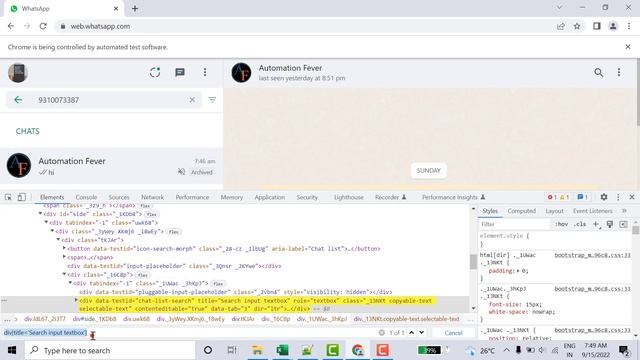Click div#side._1XDb8 breadcrumb
The width and height of the screenshot is (640, 360).
[94, 319]
